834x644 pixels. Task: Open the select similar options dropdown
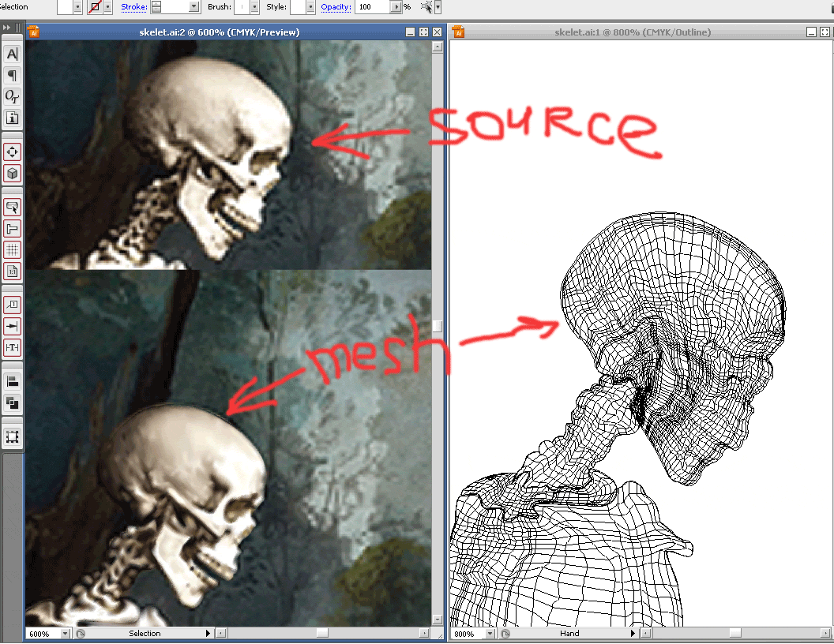438,7
